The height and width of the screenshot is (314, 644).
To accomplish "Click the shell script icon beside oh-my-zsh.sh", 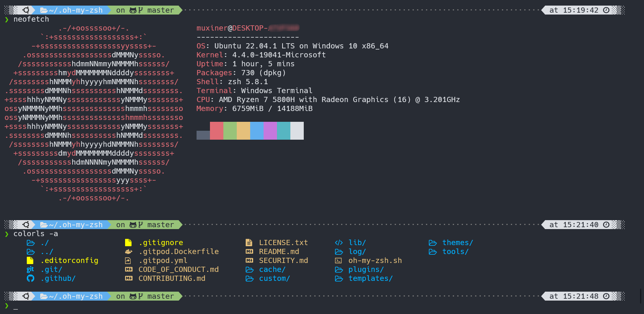I will pyautogui.click(x=338, y=260).
